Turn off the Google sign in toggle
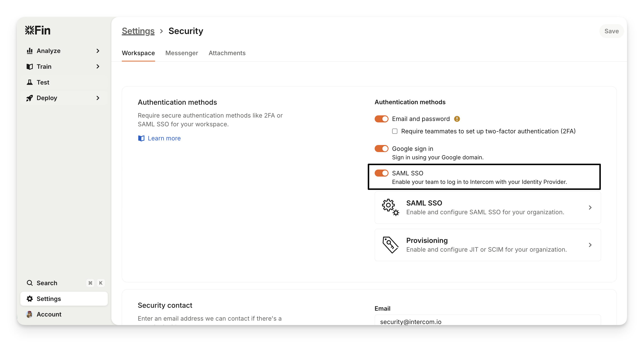Screen dimensions: 644x342 [x=381, y=149]
